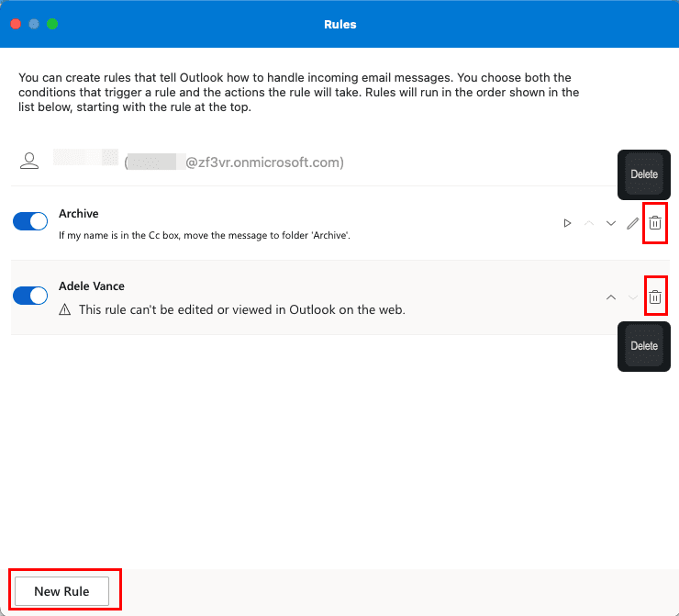The image size is (679, 616).
Task: Select the Archive rule name
Action: coord(79,214)
